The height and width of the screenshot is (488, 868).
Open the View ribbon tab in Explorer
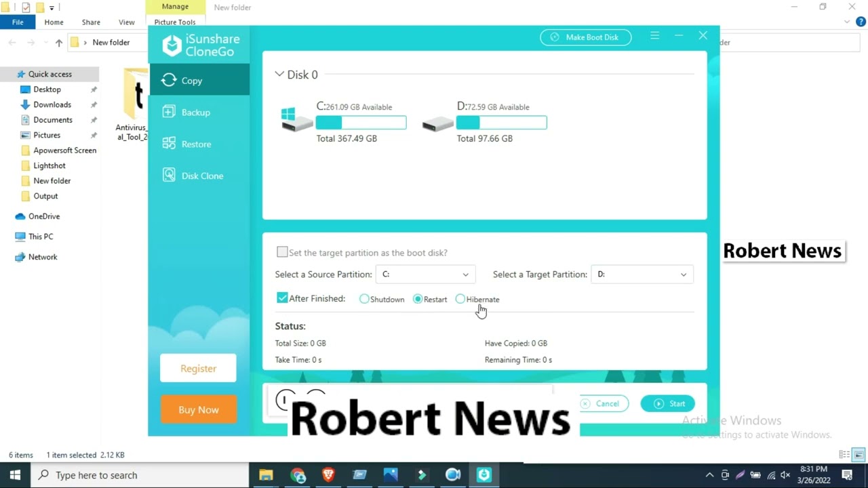pos(126,22)
